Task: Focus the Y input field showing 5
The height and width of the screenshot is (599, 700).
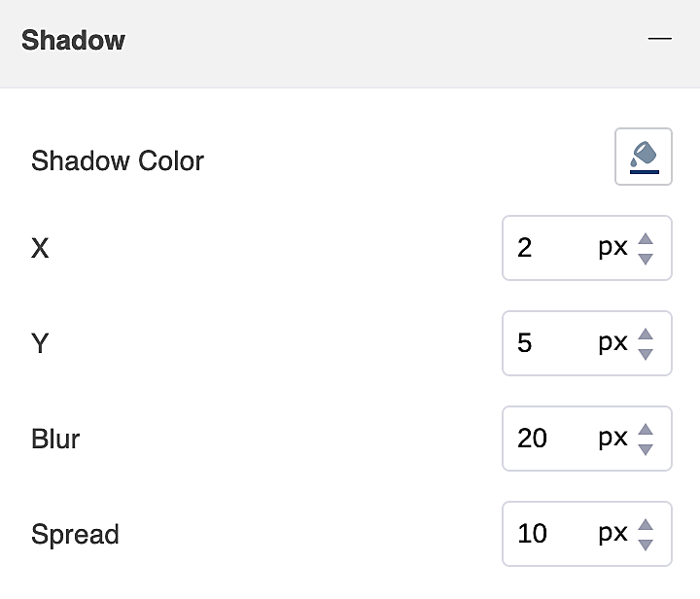Action: [x=544, y=343]
